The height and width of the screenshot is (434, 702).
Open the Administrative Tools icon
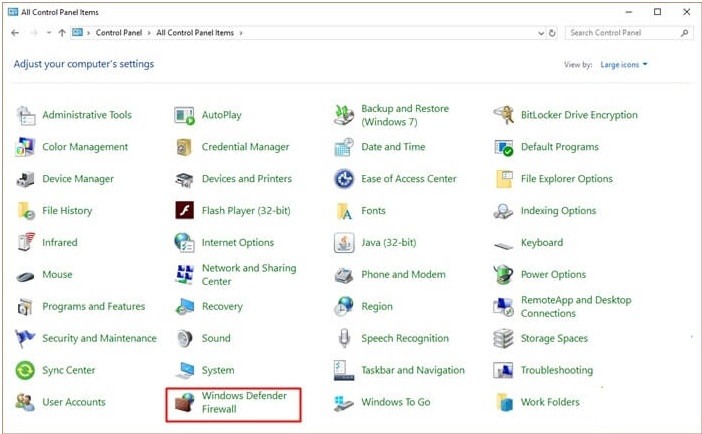tap(26, 116)
